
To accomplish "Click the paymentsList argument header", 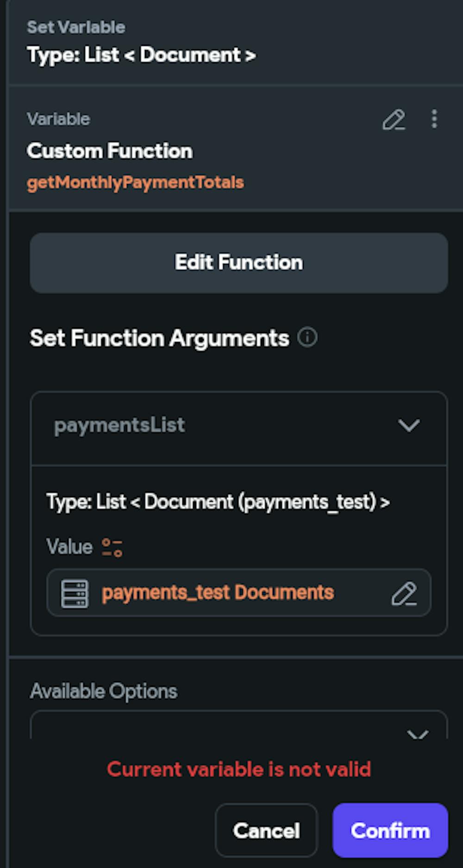I will [119, 425].
